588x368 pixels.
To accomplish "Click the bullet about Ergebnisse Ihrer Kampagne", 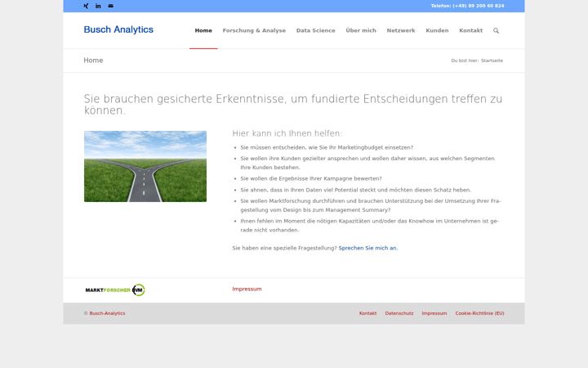I will (311, 179).
